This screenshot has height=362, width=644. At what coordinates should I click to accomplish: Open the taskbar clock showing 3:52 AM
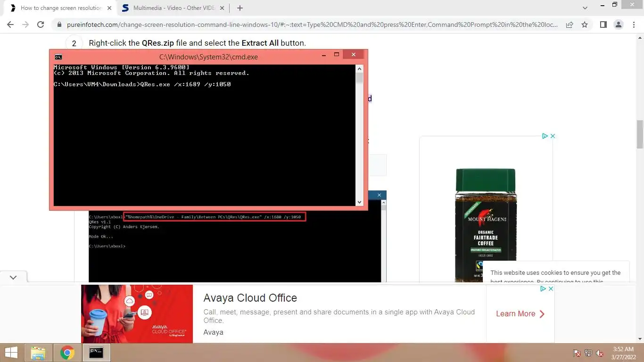point(623,353)
